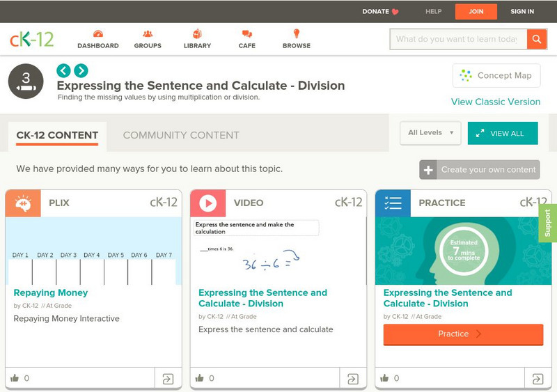Open share menu on Video card
557x392 pixels.
click(x=353, y=379)
